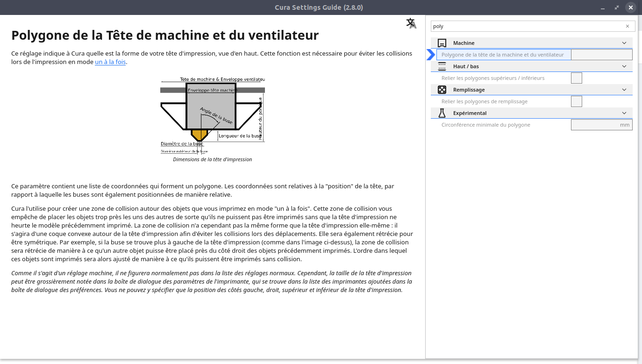This screenshot has height=364, width=642.
Task: Collapse the Expérimental category chevron
Action: pos(625,113)
